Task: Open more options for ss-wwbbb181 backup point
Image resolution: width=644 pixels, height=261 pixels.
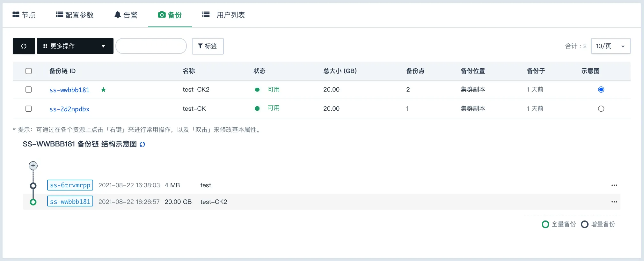Action: coord(614,202)
